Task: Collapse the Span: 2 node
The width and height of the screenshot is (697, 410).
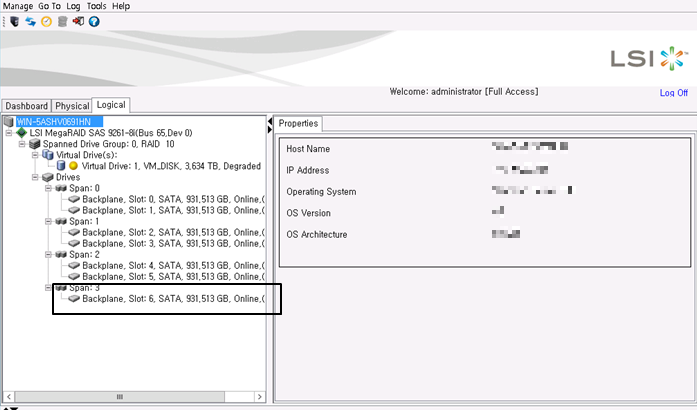Action: (x=48, y=254)
